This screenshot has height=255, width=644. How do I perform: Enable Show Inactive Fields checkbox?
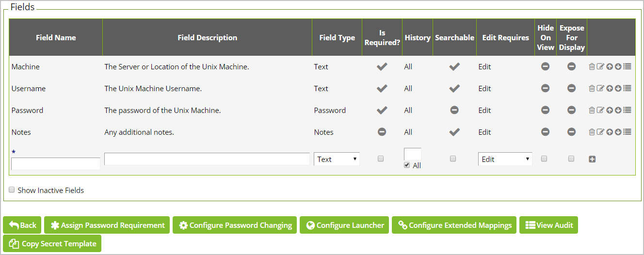12,190
